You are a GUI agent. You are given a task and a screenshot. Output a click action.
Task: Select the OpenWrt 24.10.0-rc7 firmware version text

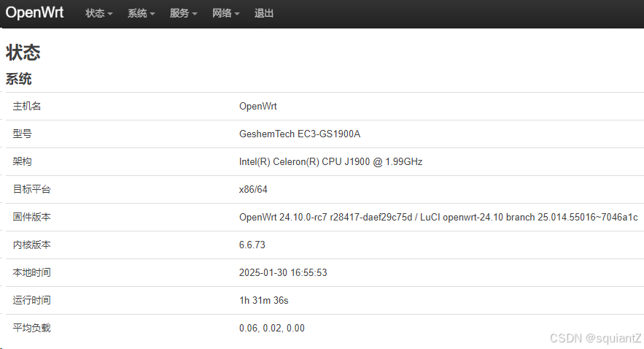438,217
